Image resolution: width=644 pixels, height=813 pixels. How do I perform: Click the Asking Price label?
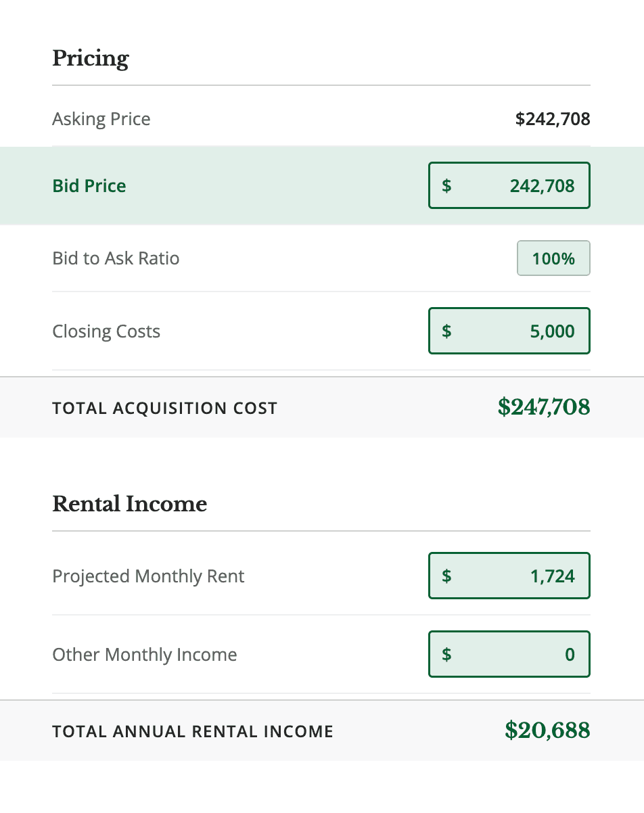pyautogui.click(x=101, y=119)
